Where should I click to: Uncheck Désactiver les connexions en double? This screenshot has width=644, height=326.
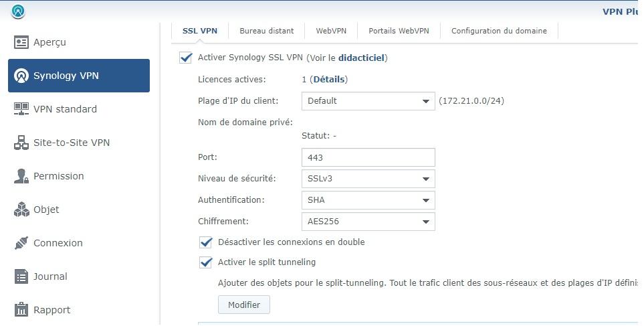pos(206,242)
